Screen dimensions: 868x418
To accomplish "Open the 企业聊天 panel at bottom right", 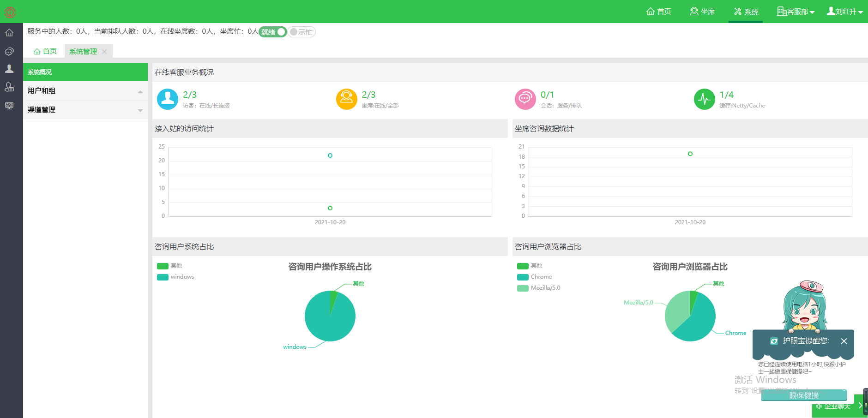I will pos(836,406).
